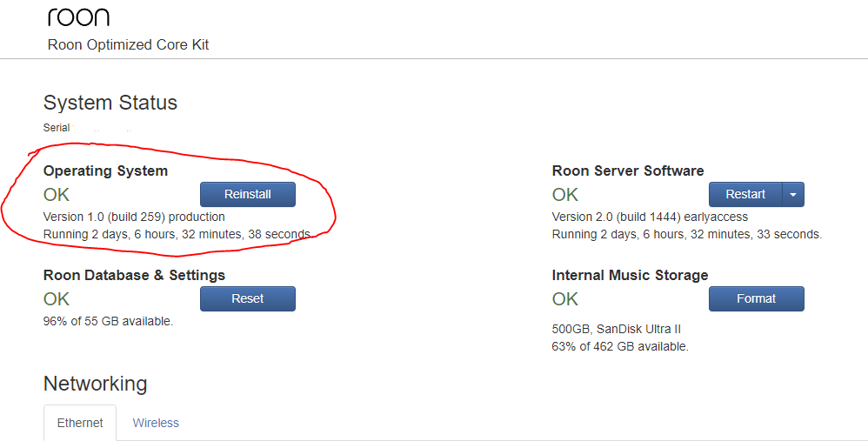Click the Roon Server Software OK status
Image resolution: width=868 pixels, height=448 pixels.
point(565,195)
